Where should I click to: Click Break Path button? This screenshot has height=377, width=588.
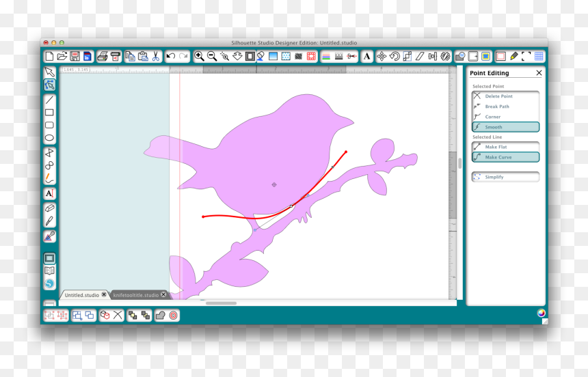tap(505, 107)
